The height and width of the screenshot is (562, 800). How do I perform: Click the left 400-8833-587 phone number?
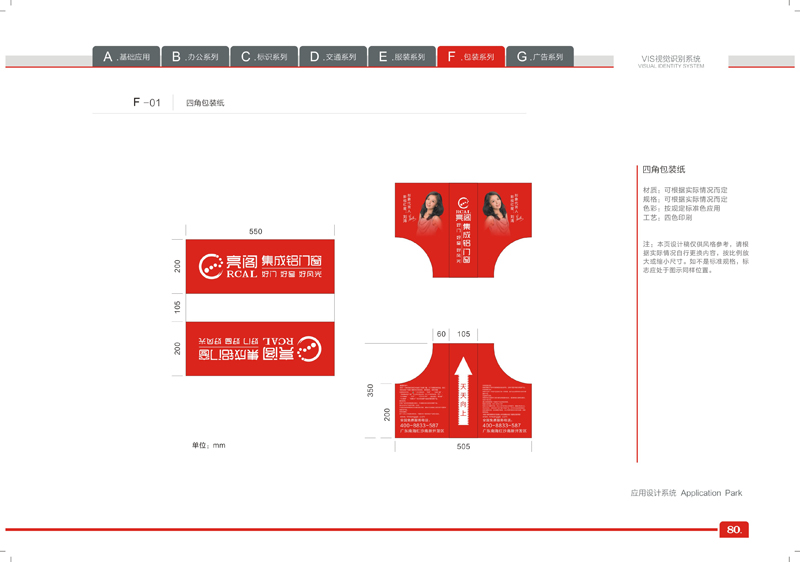pyautogui.click(x=419, y=425)
